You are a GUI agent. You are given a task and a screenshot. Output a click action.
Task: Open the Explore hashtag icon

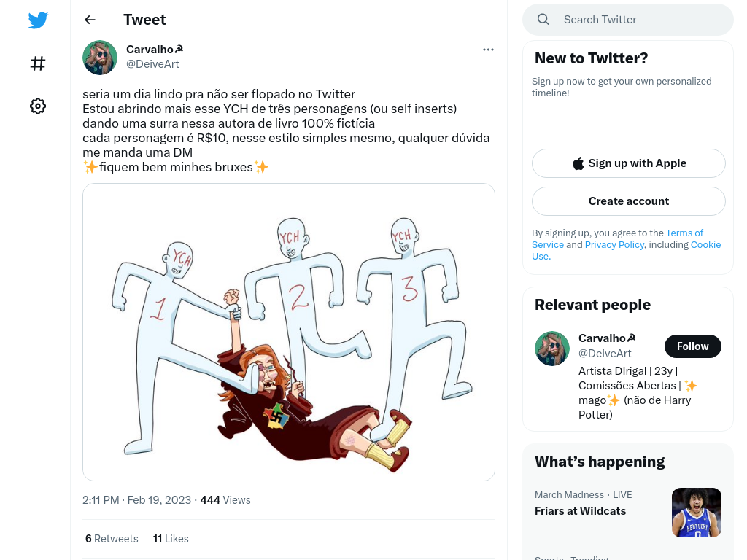point(38,63)
